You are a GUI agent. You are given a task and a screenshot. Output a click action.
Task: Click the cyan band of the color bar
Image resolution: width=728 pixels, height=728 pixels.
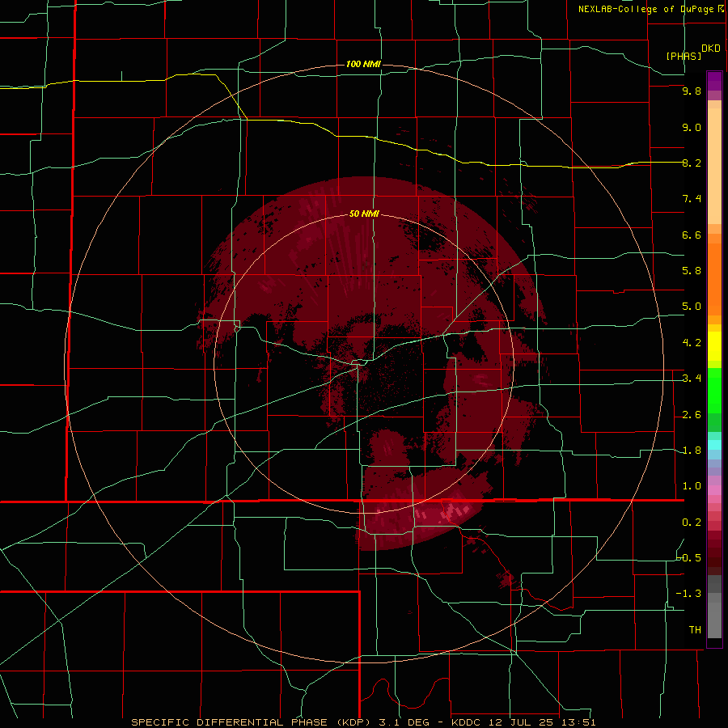(714, 445)
